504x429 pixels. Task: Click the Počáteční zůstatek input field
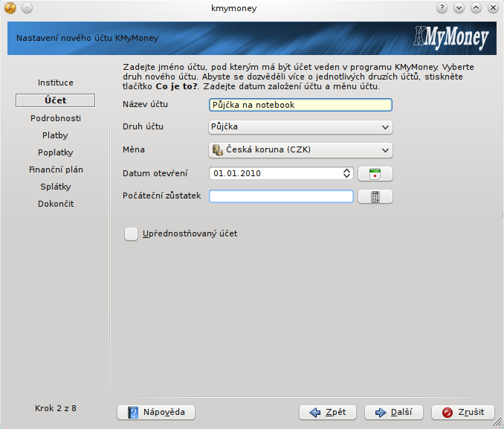tap(281, 196)
